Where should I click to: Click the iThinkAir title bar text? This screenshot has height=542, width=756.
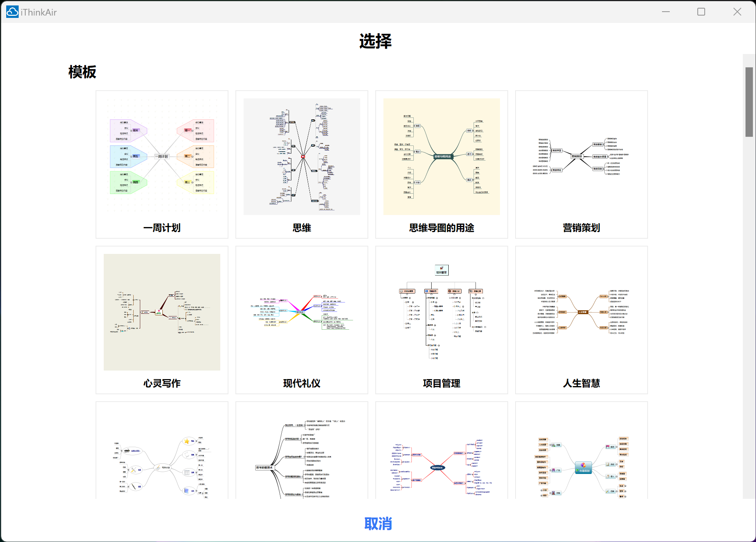tap(38, 12)
